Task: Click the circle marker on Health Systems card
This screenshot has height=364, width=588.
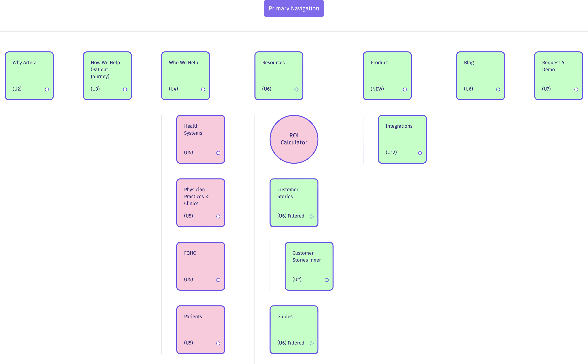Action: click(x=218, y=153)
